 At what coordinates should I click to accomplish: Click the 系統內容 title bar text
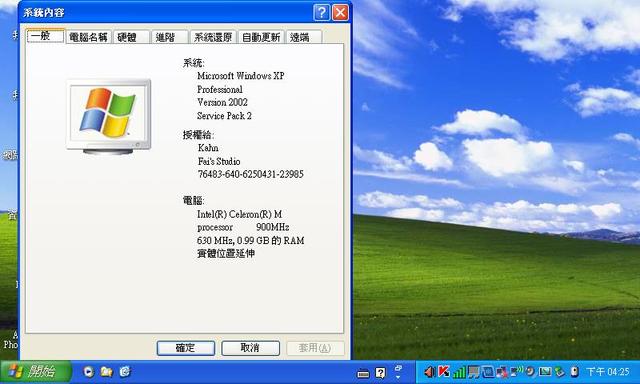click(x=44, y=13)
